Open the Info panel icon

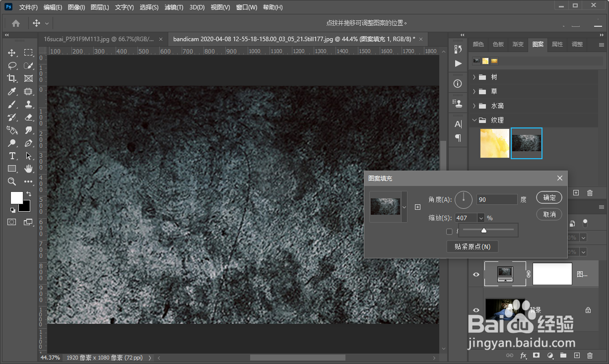pos(458,84)
